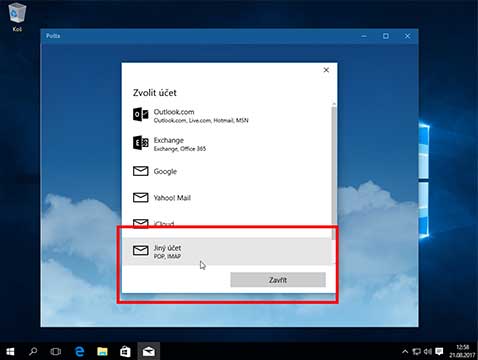
Task: Open the Windows Start menu
Action: pos(10,351)
